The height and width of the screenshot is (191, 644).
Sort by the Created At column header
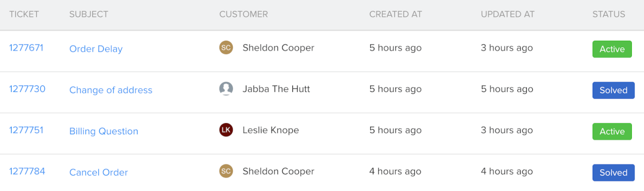point(395,14)
